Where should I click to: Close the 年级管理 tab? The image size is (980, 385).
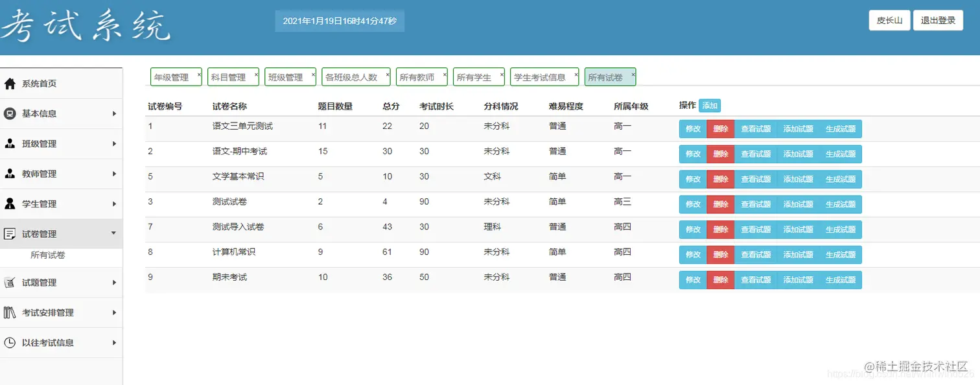[199, 75]
